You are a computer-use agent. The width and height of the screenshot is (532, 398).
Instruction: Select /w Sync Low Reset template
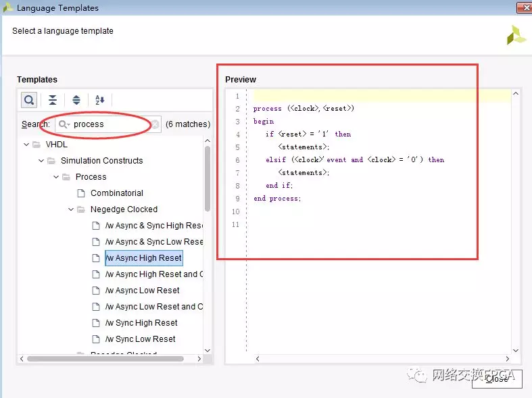pyautogui.click(x=140, y=339)
